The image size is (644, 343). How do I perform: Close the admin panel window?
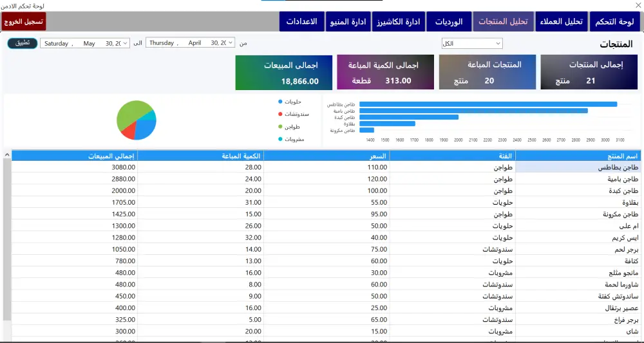point(638,5)
